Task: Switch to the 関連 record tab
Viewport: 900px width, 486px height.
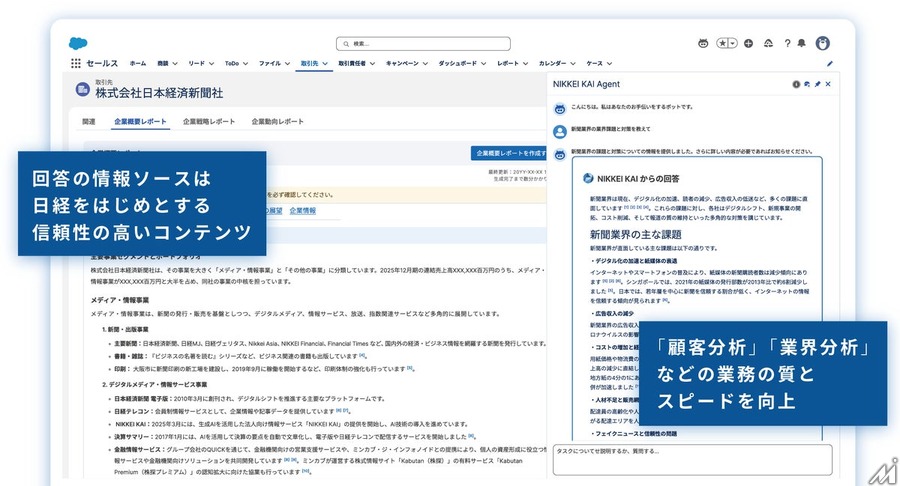Action: 88,122
